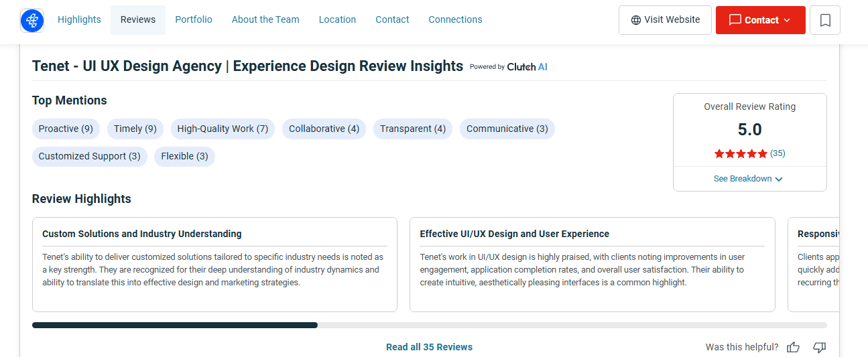868x357 pixels.
Task: Select the Flexible (3) mention tag
Action: (x=184, y=156)
